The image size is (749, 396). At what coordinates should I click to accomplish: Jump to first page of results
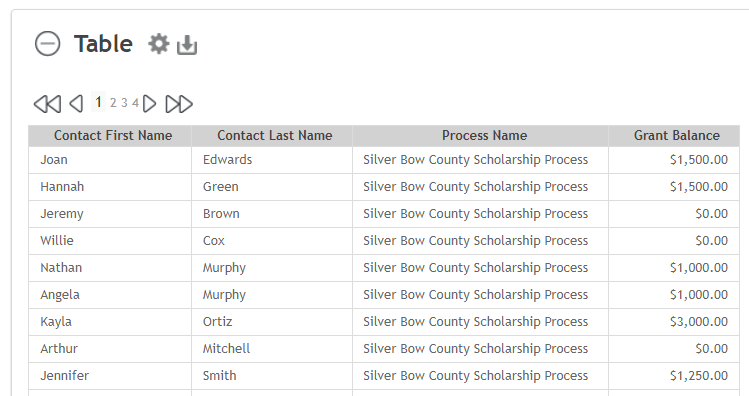click(47, 104)
